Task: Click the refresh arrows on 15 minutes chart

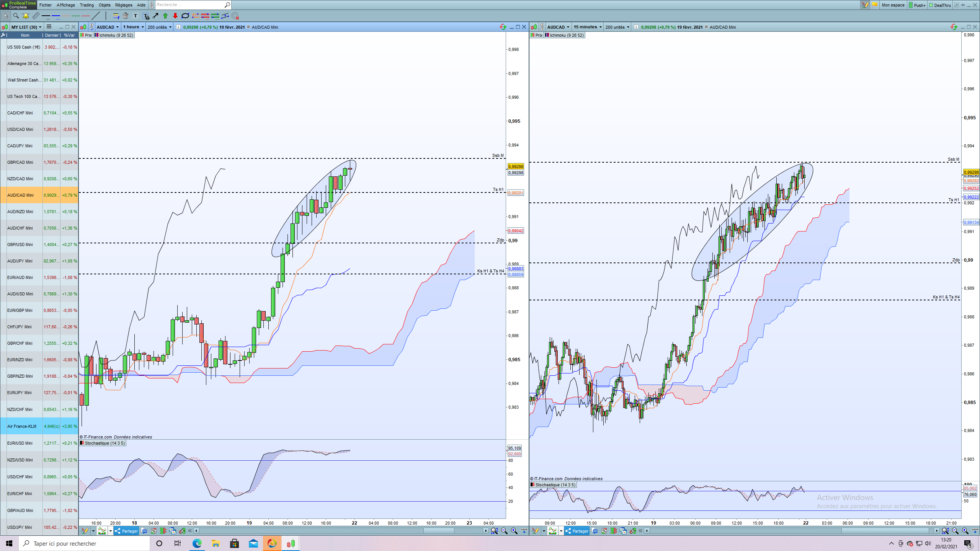Action: 954,27
